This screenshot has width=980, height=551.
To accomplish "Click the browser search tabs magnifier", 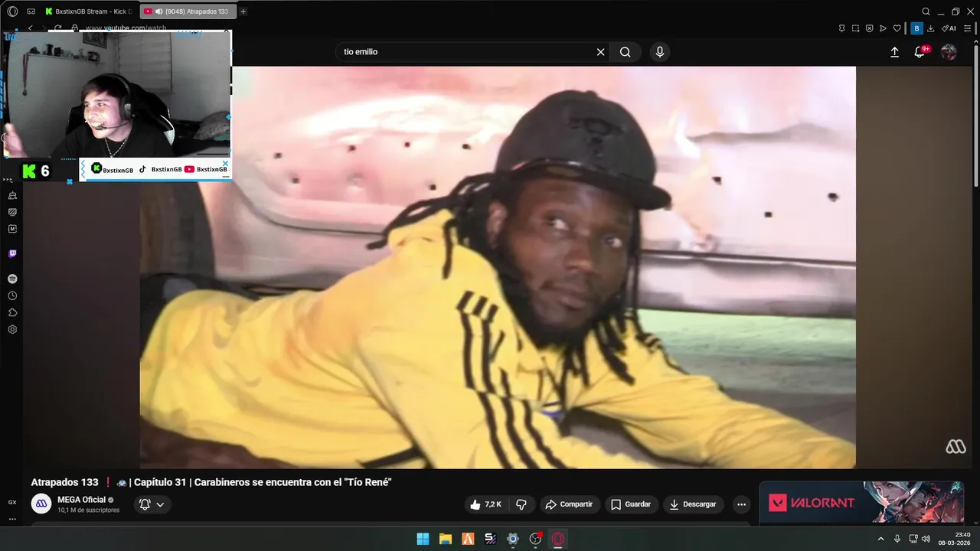I will point(926,11).
